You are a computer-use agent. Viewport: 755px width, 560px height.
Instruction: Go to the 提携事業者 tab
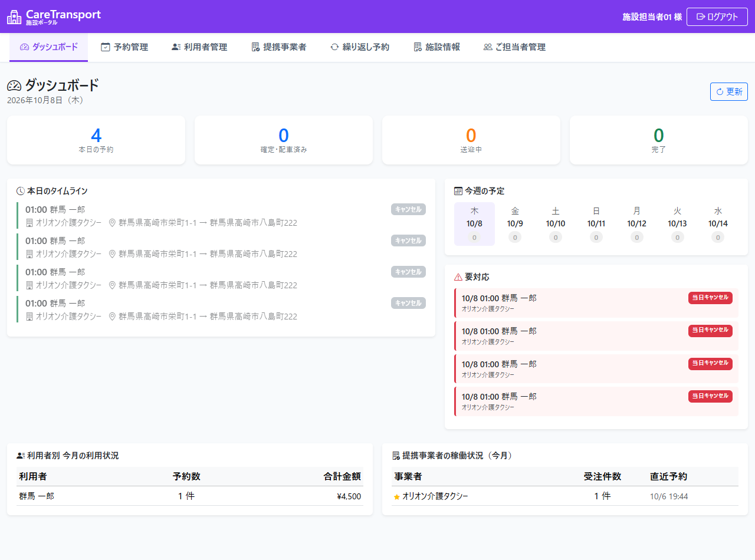tap(278, 47)
